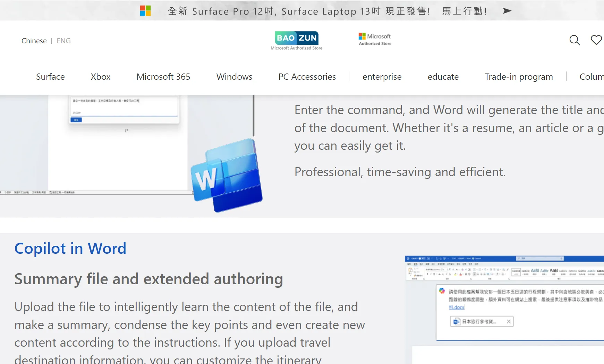Click the Microsoft four-square logo in banner

click(x=145, y=11)
